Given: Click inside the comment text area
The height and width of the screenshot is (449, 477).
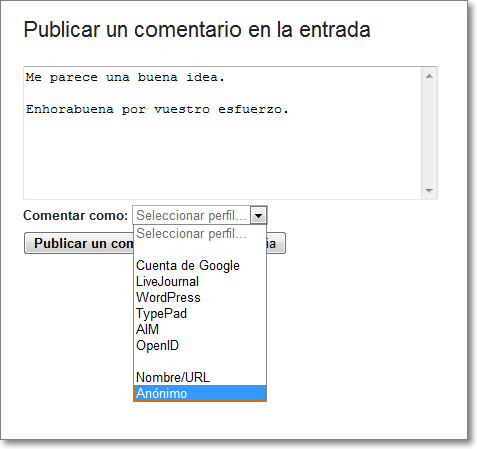Looking at the screenshot, I should pyautogui.click(x=222, y=133).
